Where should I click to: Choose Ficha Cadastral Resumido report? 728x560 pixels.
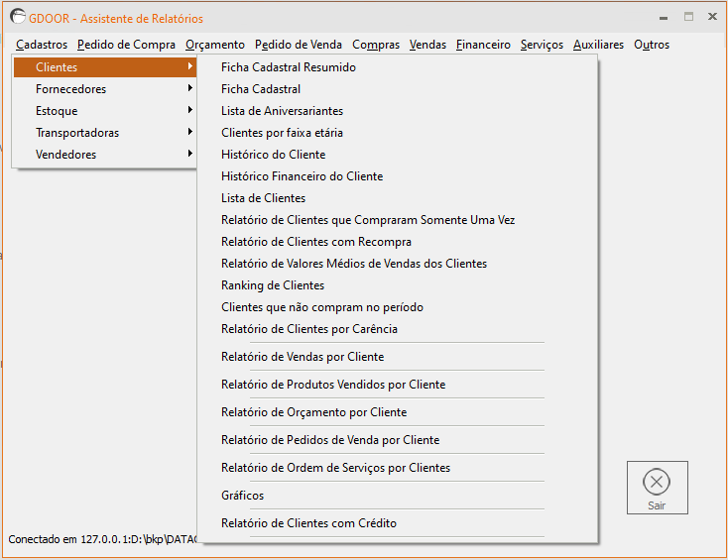pos(289,67)
